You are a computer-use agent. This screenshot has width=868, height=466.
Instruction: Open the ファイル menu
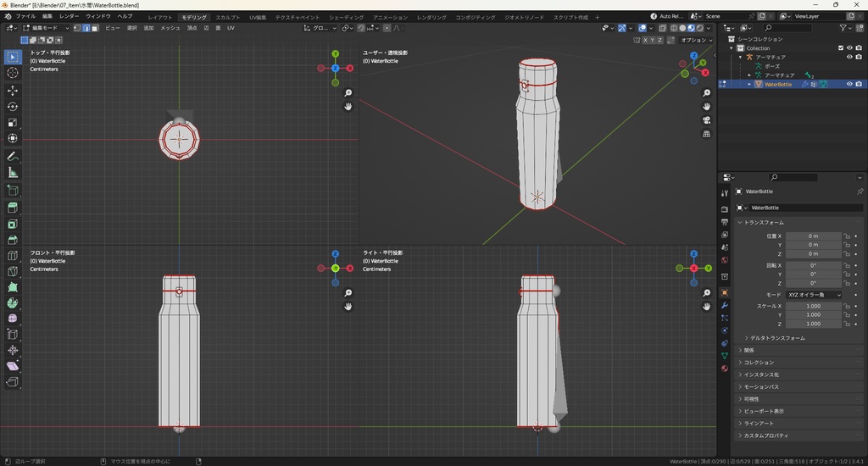[25, 16]
